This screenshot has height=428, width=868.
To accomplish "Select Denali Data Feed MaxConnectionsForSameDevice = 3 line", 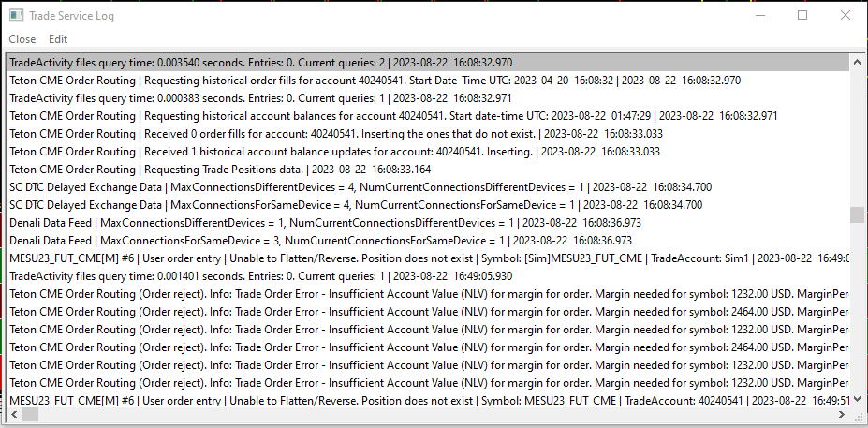I will (x=427, y=241).
